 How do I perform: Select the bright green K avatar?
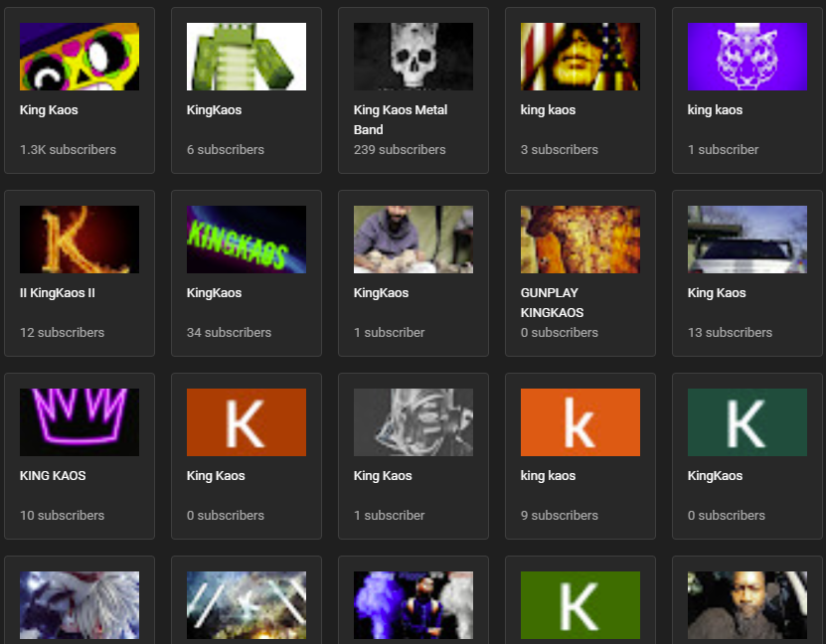pyautogui.click(x=580, y=605)
